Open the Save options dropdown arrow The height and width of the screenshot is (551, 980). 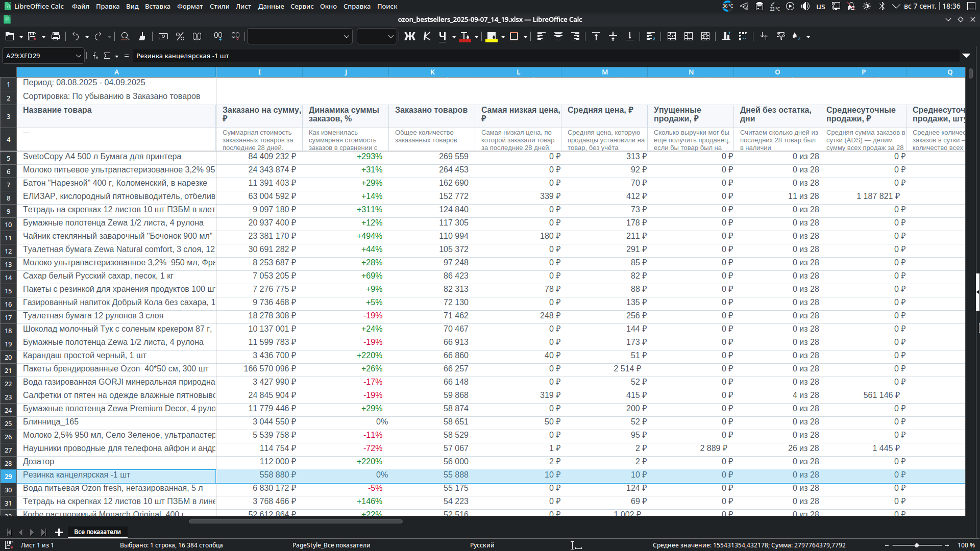coord(43,37)
